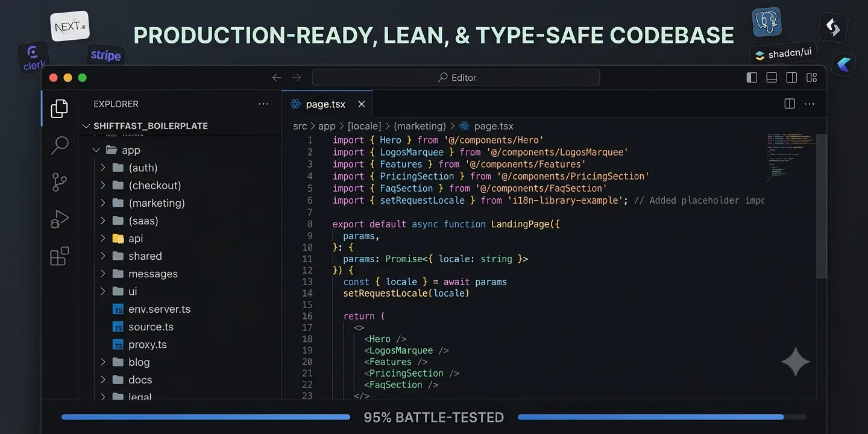Expand the docs folder chevron
868x434 pixels.
(103, 380)
